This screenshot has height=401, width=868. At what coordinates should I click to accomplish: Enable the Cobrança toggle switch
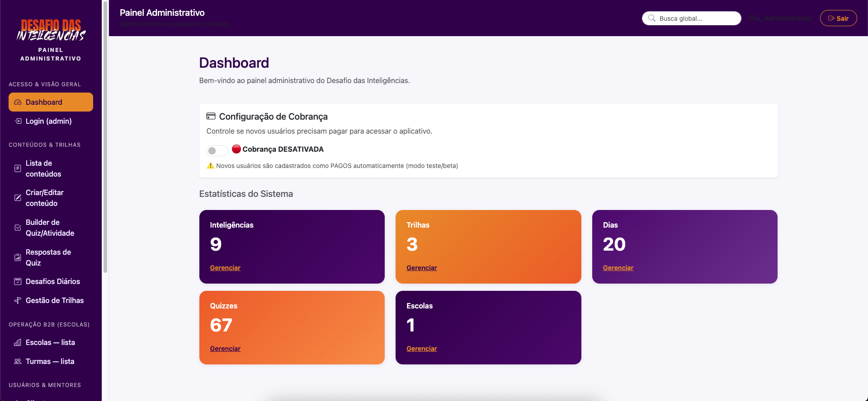(x=217, y=151)
